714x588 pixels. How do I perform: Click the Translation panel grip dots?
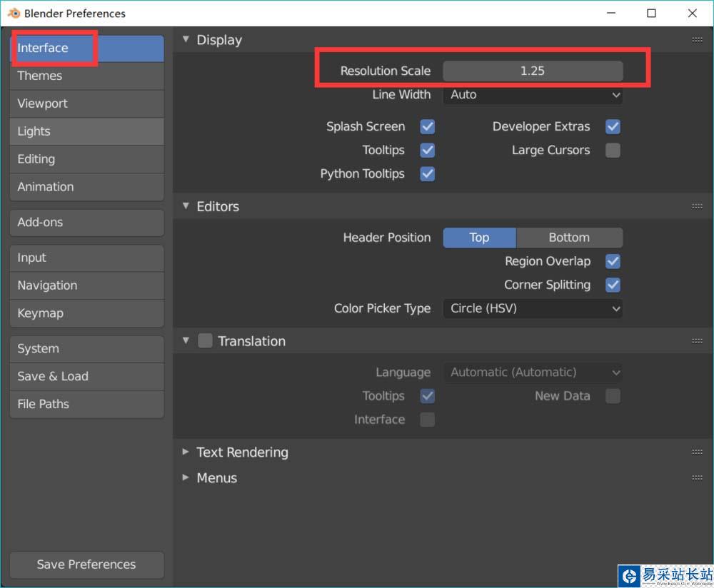point(697,341)
